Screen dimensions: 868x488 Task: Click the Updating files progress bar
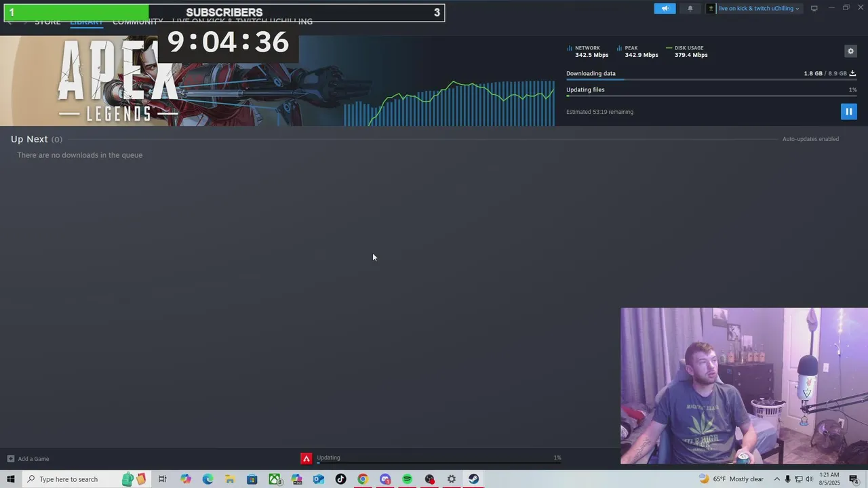[x=711, y=96]
